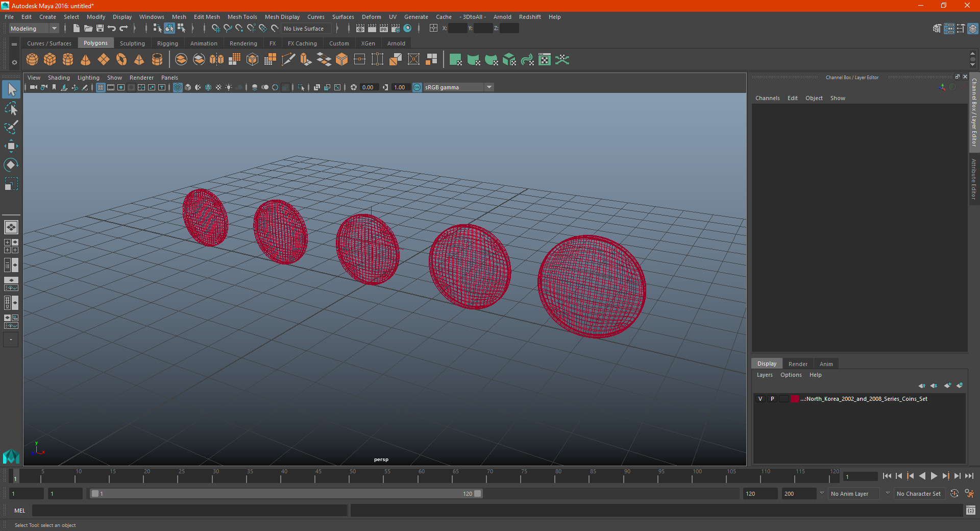Create a polygon cylinder from the shelf
Image resolution: width=980 pixels, height=531 pixels.
68,60
